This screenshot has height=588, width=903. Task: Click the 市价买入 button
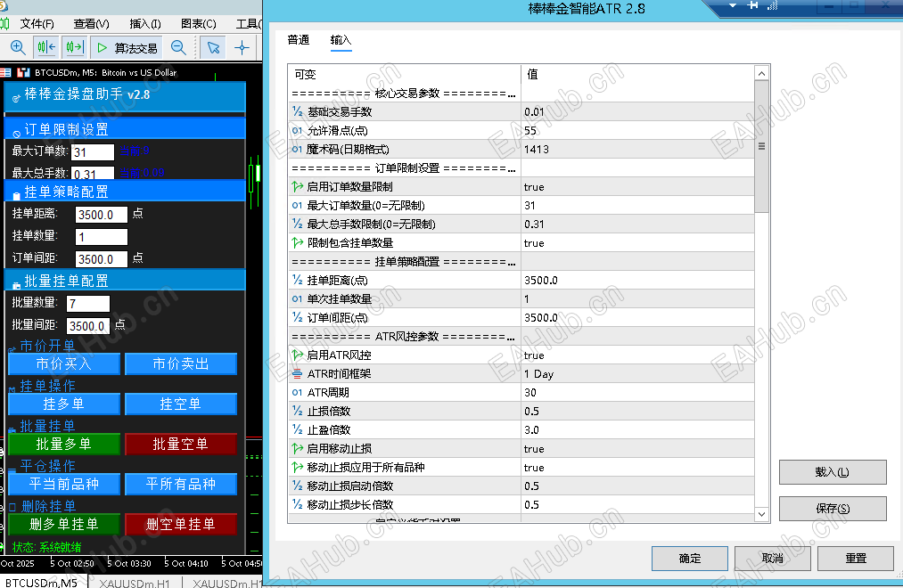64,363
